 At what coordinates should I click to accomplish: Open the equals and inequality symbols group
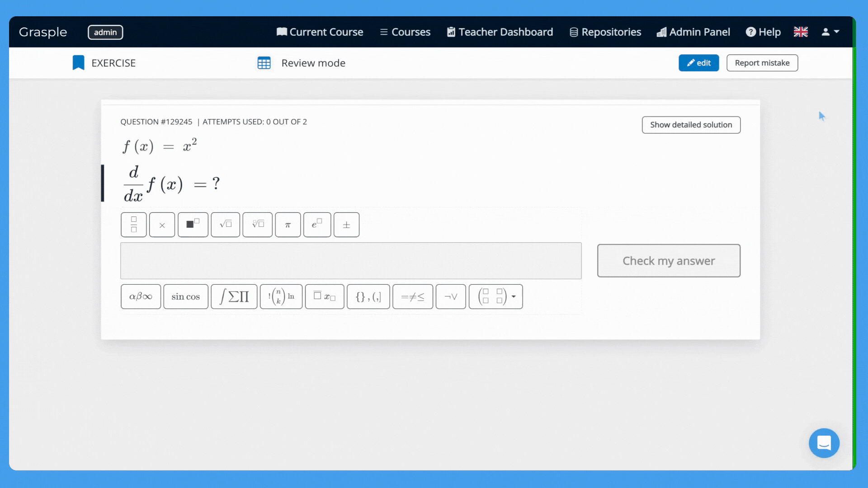pyautogui.click(x=412, y=297)
